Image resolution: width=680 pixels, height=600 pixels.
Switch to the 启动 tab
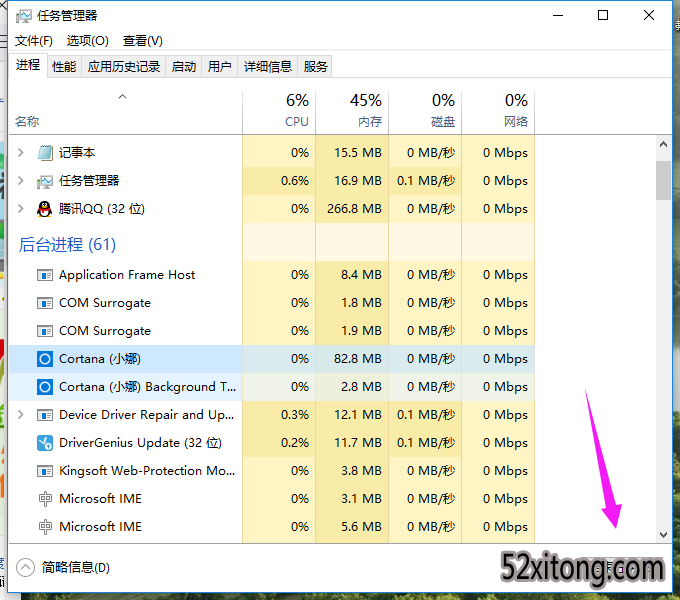183,67
